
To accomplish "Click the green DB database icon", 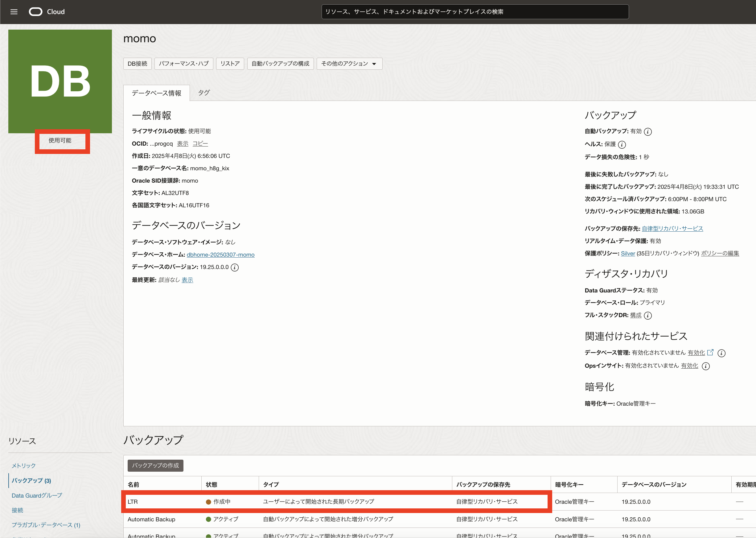I will [x=60, y=81].
